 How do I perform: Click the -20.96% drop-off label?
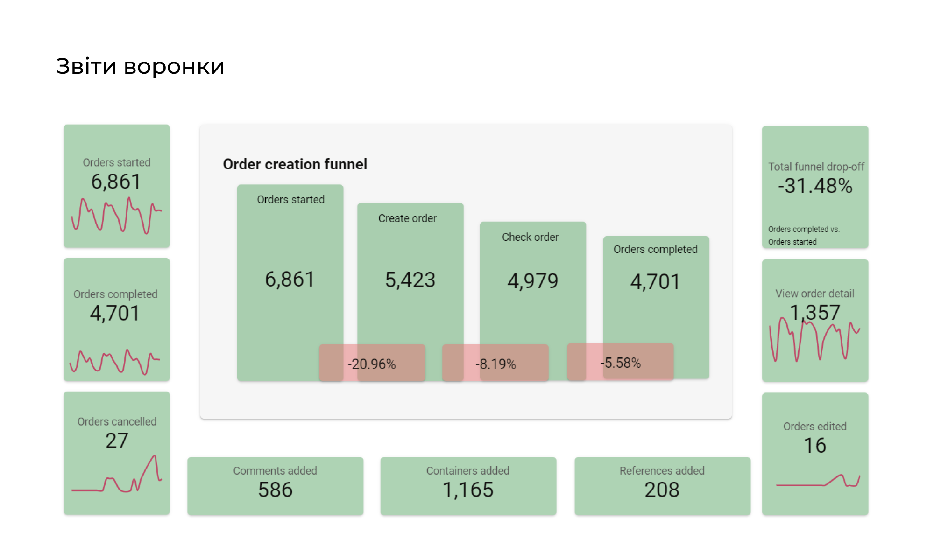tap(372, 363)
